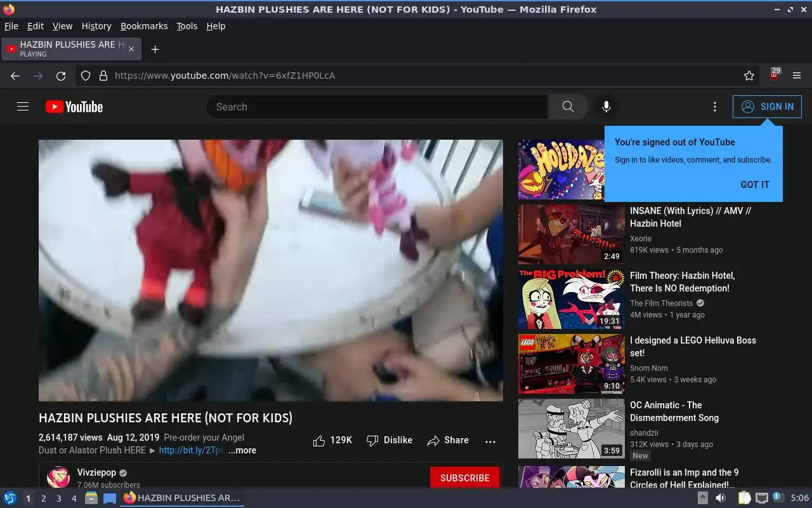Open the YouTube hamburger guide menu
Image resolution: width=812 pixels, height=508 pixels.
click(x=23, y=107)
